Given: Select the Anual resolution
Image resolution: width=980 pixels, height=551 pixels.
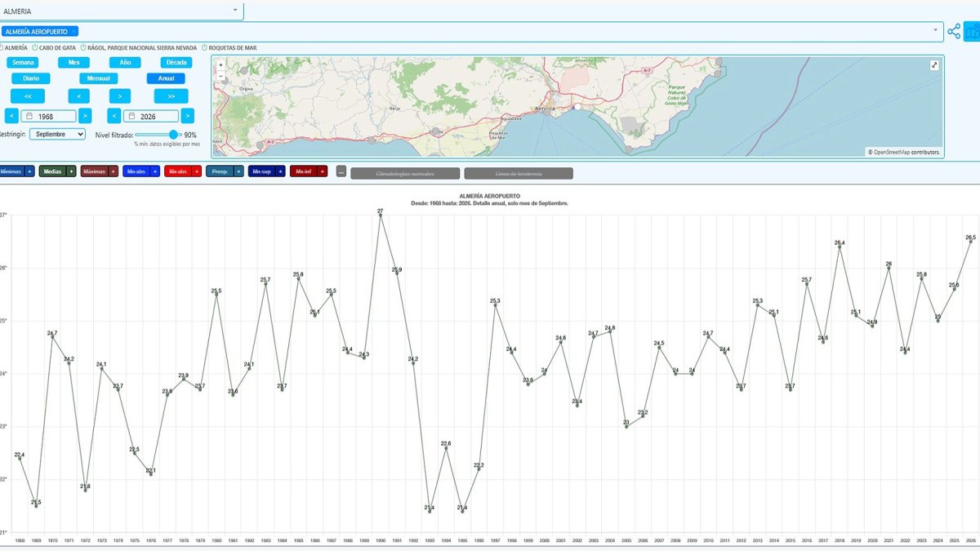Looking at the screenshot, I should (166, 78).
